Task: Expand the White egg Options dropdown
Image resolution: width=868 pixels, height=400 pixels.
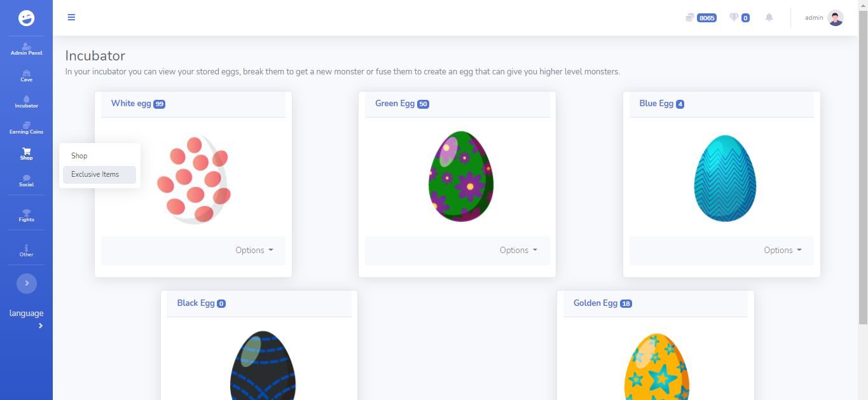Action: pos(254,251)
